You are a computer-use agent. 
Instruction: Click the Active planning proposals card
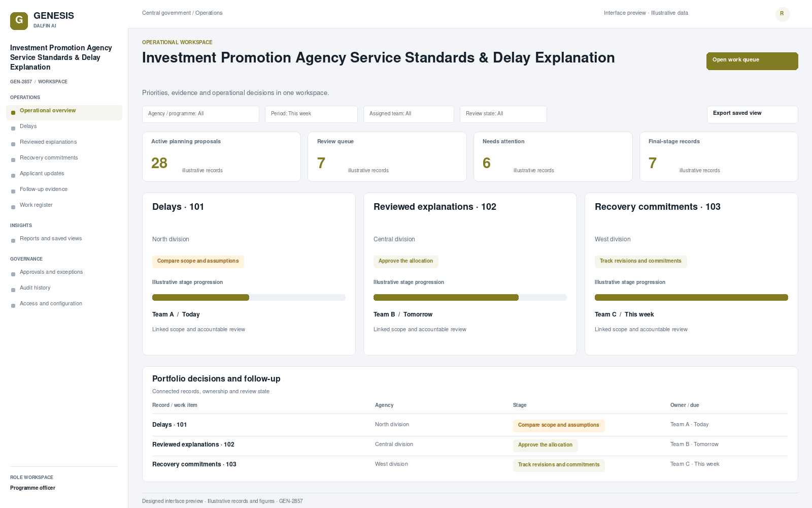(221, 156)
